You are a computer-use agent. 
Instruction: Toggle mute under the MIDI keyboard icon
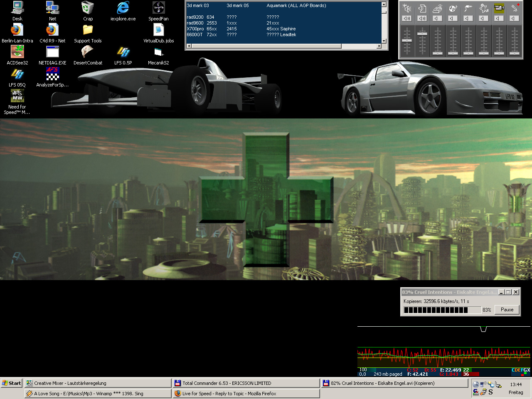438,18
